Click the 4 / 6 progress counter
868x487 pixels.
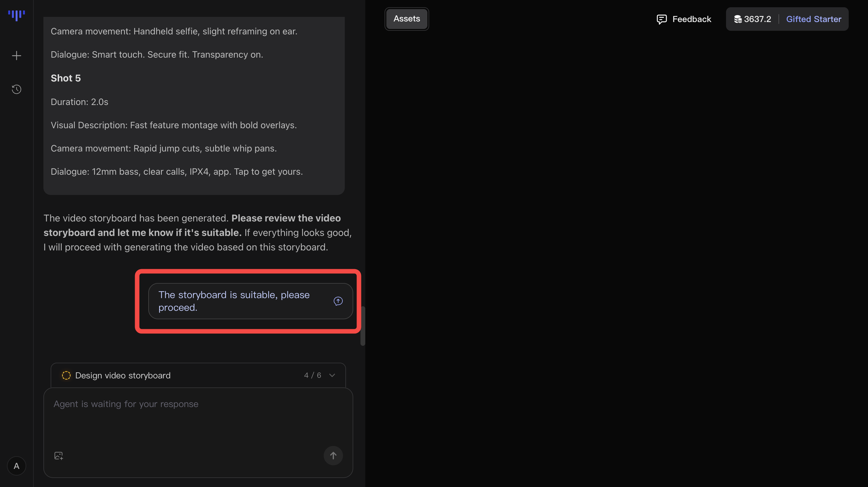pos(312,375)
